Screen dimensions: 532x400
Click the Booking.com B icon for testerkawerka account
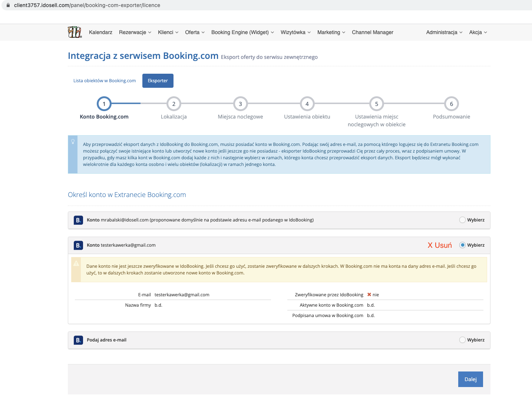pyautogui.click(x=78, y=245)
